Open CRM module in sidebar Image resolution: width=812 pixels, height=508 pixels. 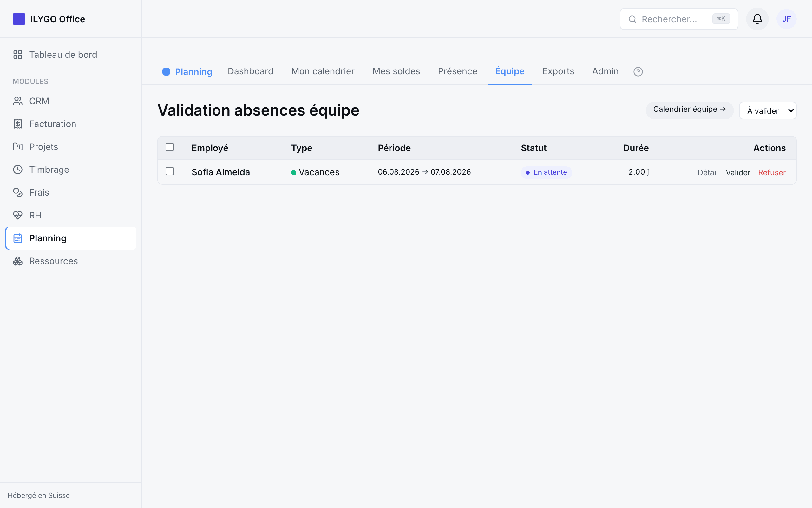(x=71, y=101)
